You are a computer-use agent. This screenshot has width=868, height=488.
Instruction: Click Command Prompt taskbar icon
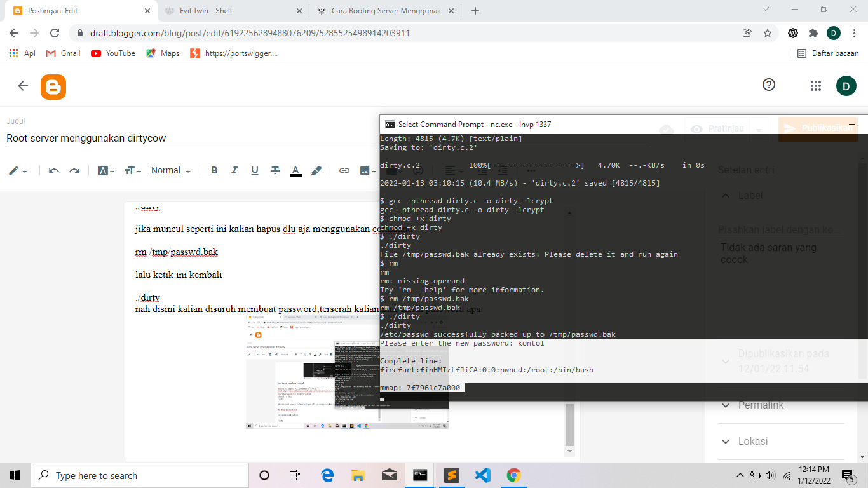click(420, 475)
